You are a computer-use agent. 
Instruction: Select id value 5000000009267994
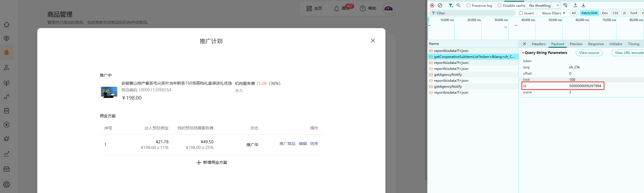[585, 86]
